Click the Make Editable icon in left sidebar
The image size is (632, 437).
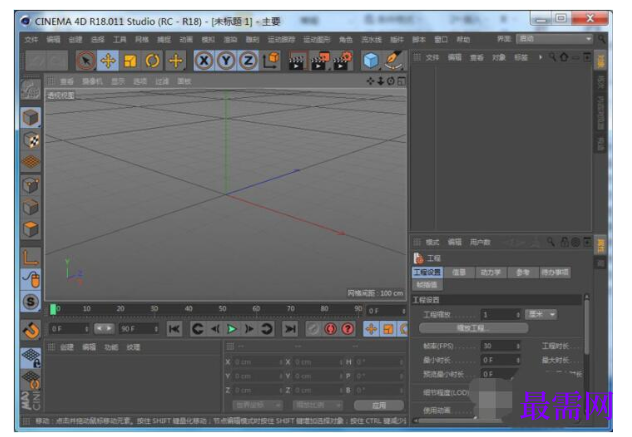coord(31,89)
